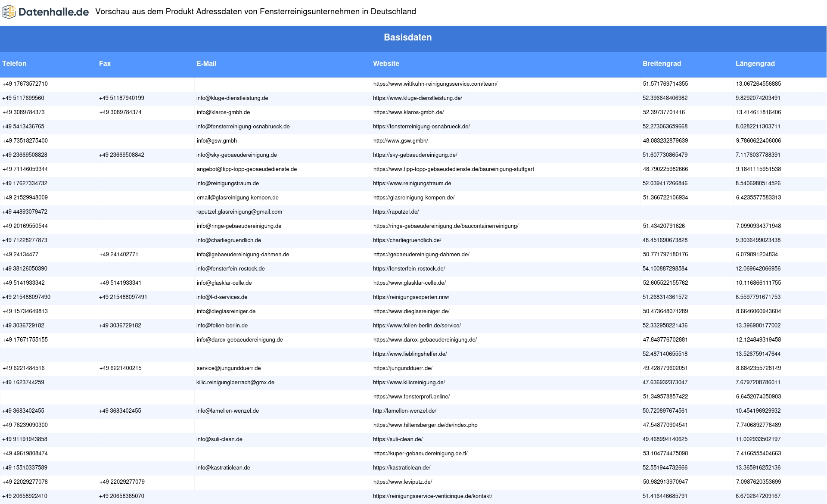
Task: Click email raputzel.glasreinigung@gmail.com
Action: [x=239, y=212]
